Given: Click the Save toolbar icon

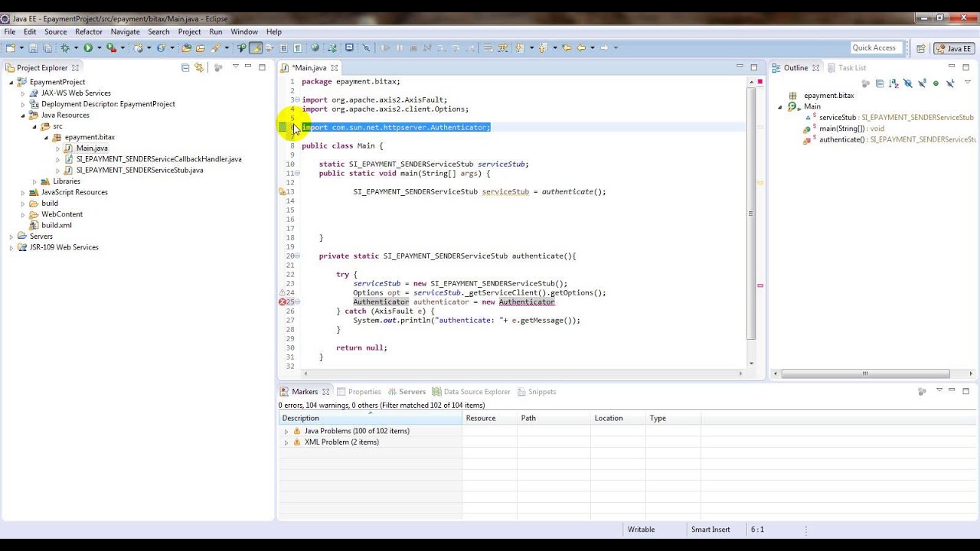Looking at the screenshot, I should coord(33,47).
